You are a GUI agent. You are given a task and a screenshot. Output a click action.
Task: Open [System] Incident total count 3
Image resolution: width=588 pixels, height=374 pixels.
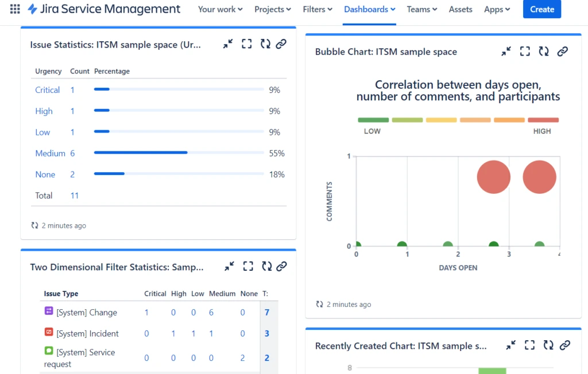pyautogui.click(x=266, y=333)
